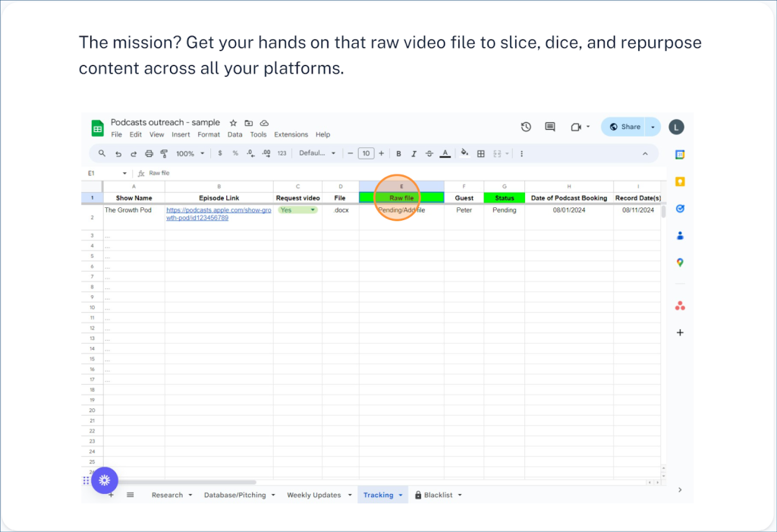Open Google Tasks side panel
The height and width of the screenshot is (532, 777).
[680, 209]
